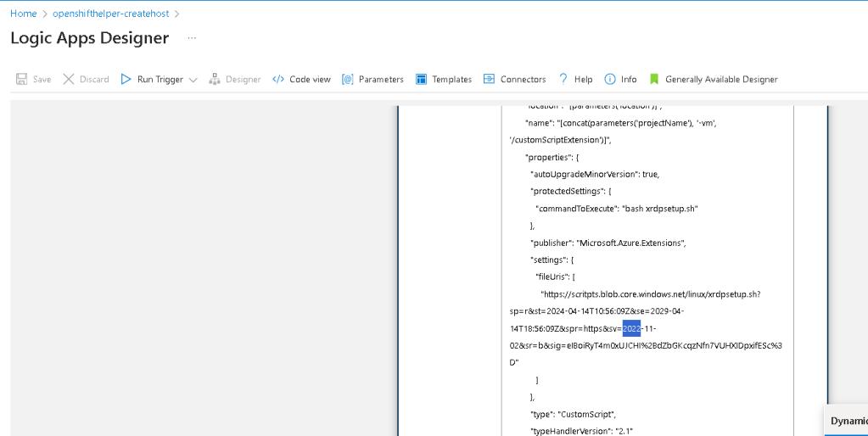Click the sp=r&st=2024-04-14 query line
This screenshot has width=868, height=436.
coord(596,311)
